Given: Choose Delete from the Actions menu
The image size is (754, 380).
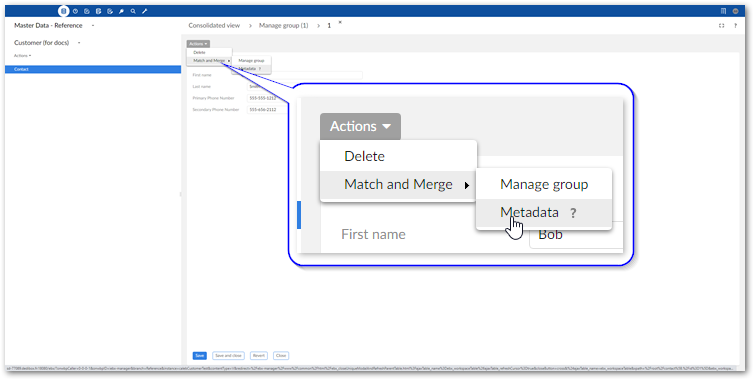Looking at the screenshot, I should click(x=199, y=52).
